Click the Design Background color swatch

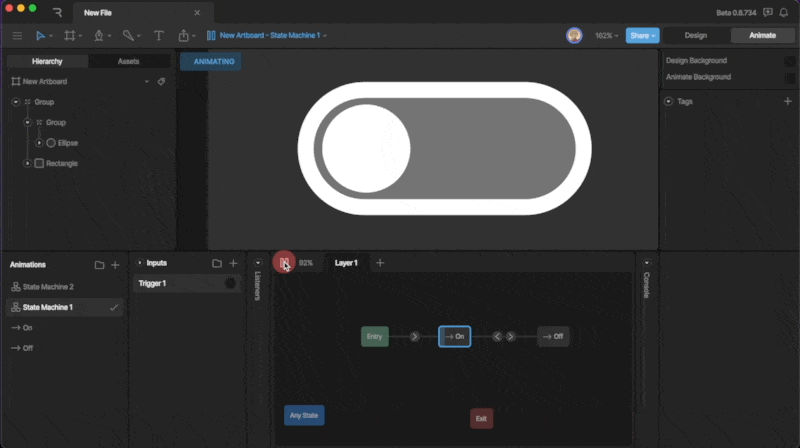790,61
